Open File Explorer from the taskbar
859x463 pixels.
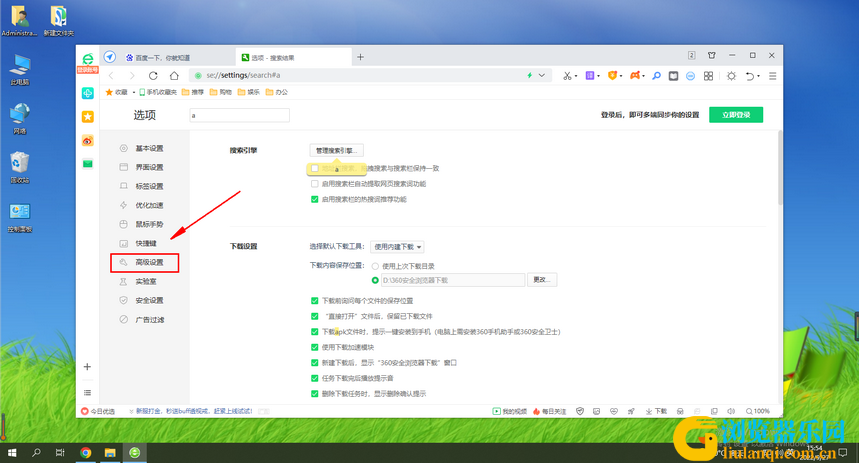(x=110, y=453)
